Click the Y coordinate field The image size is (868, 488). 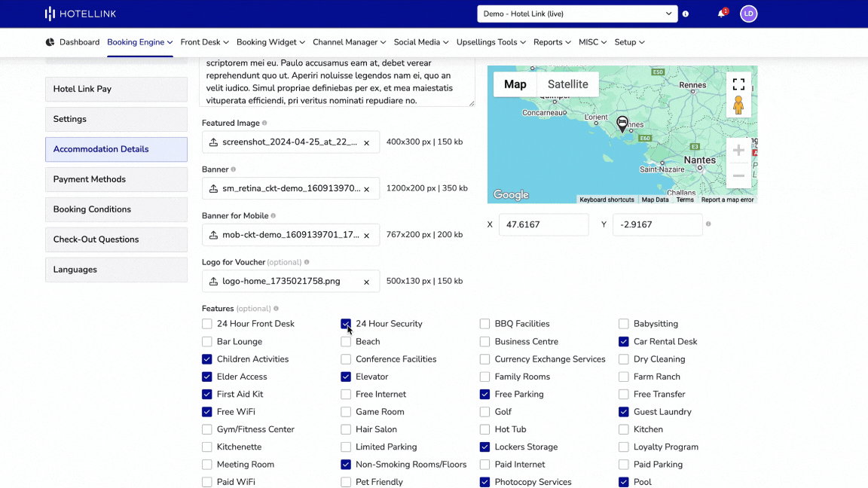tap(658, 224)
